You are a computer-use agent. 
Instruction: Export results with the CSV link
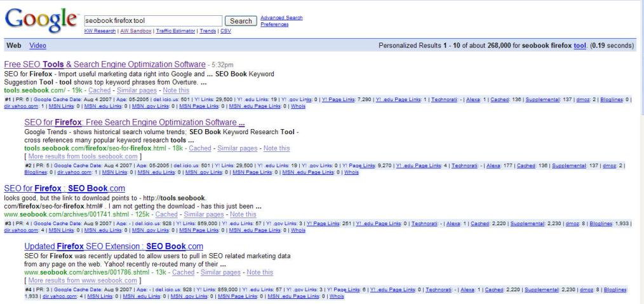point(225,31)
